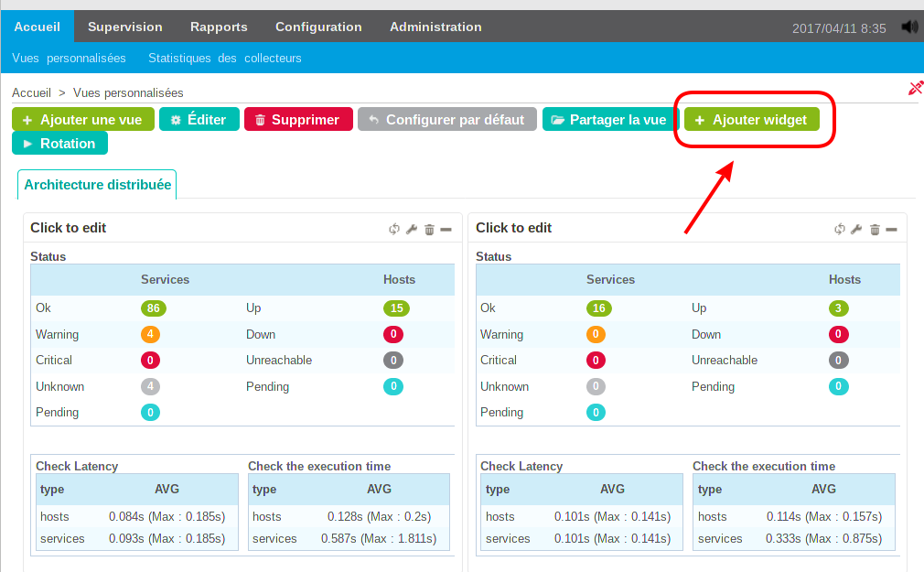This screenshot has height=572, width=924.
Task: Delete the right widget via trash icon
Action: click(x=875, y=230)
